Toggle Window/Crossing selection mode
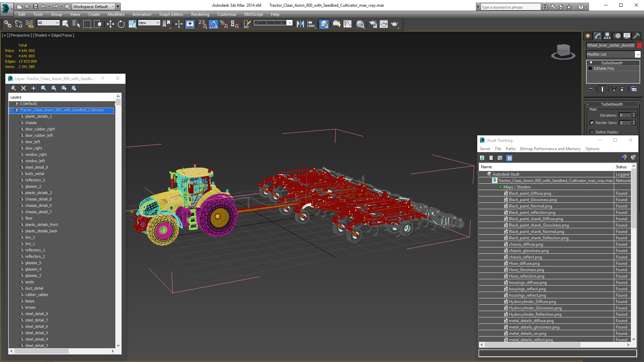Screen dimensions: 644x362 pyautogui.click(x=98, y=24)
